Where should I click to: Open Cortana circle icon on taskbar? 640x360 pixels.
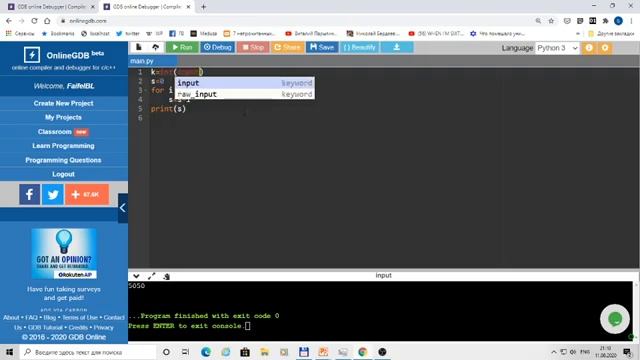coord(166,352)
